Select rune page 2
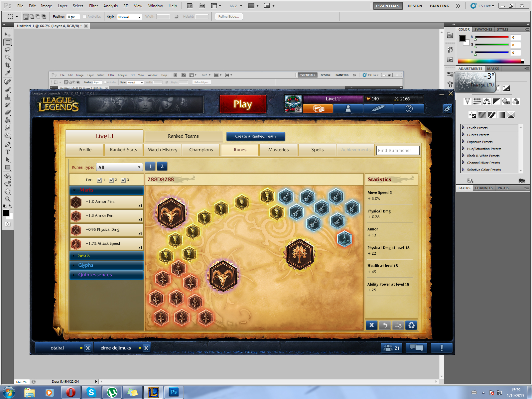The height and width of the screenshot is (399, 532). pos(162,166)
